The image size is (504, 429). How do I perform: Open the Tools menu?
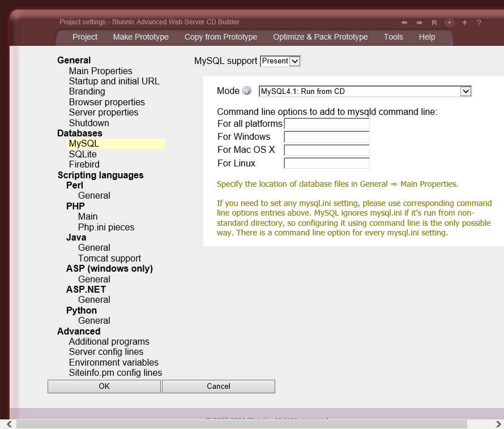coord(393,37)
